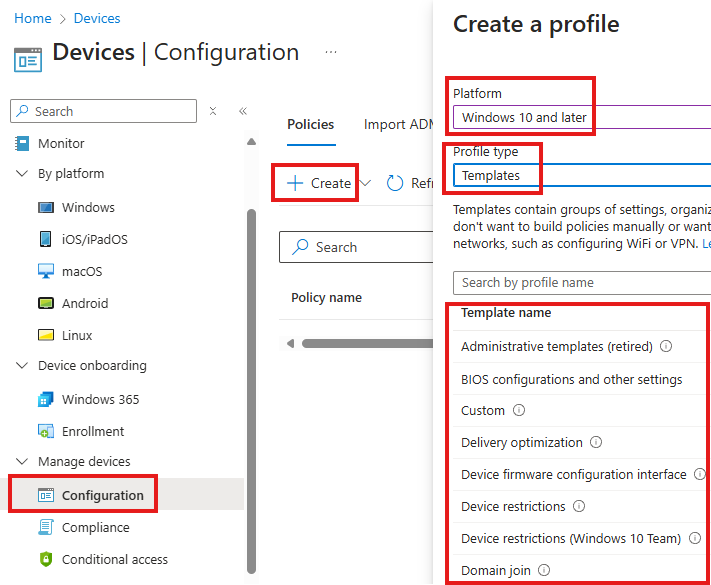
Task: Show info for Custom template
Action: (519, 410)
